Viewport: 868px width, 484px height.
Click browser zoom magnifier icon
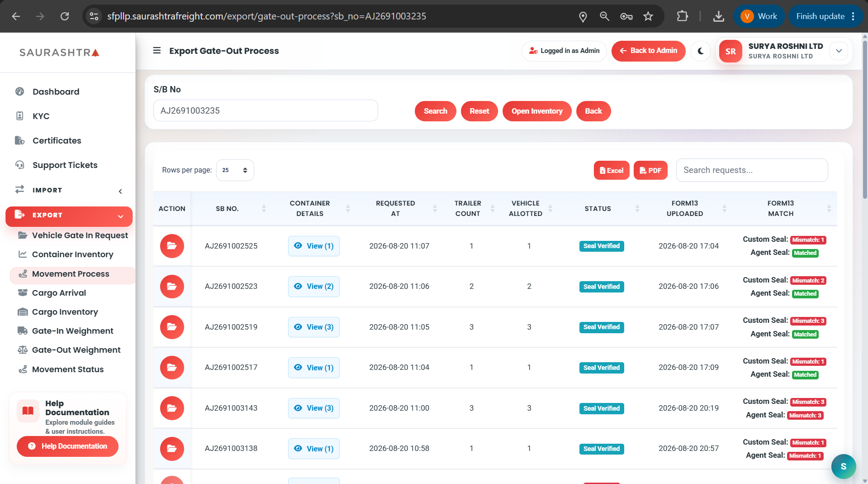tap(604, 16)
